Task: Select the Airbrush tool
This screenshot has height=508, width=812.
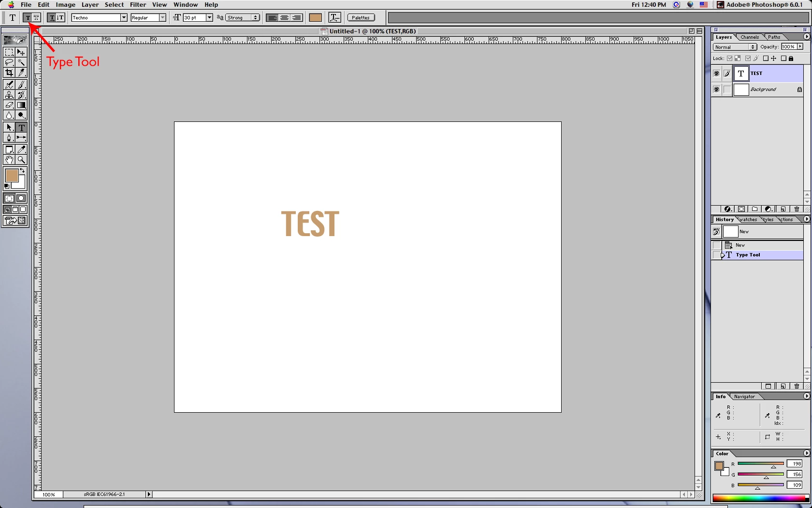Action: [9, 85]
